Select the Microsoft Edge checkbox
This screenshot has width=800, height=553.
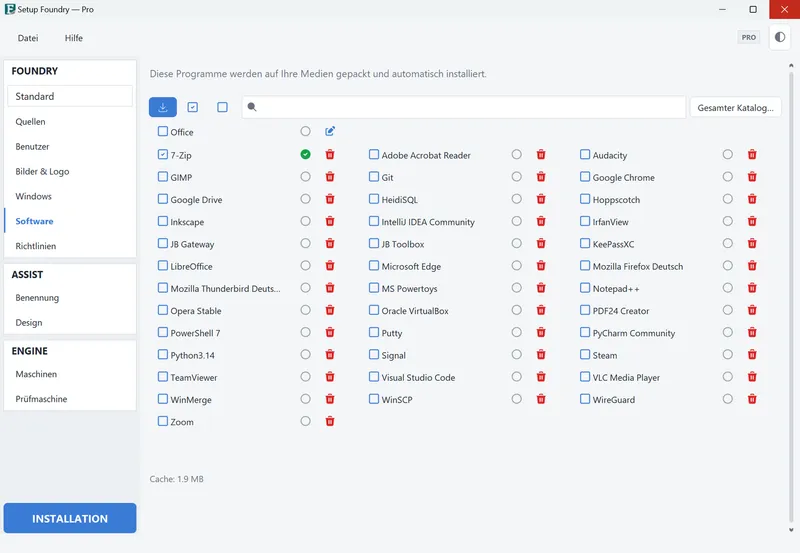(x=374, y=265)
